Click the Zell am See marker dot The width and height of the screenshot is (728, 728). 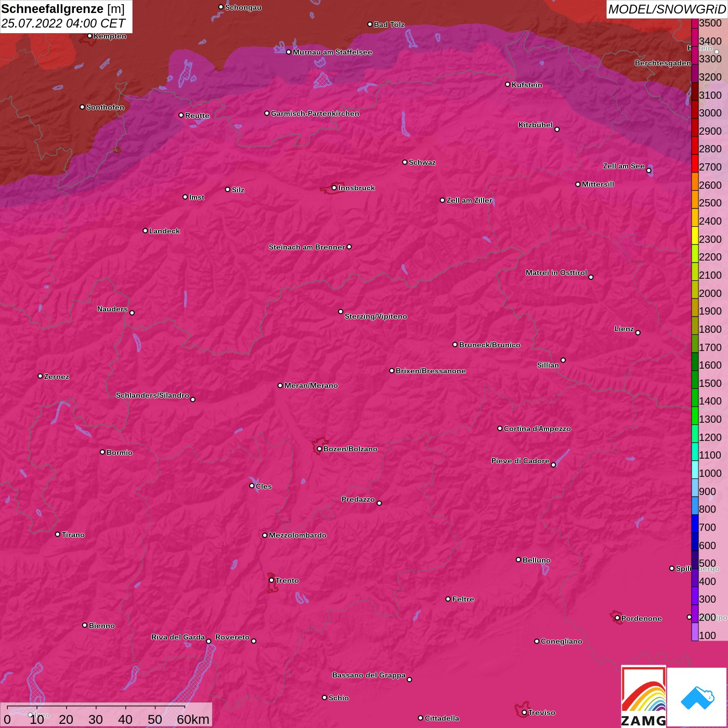648,171
